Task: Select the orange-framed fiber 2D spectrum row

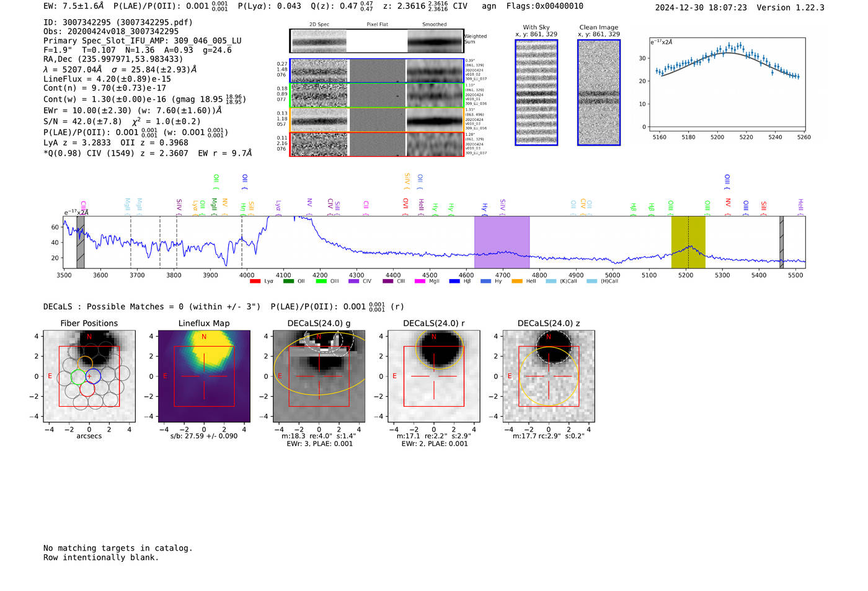Action: [x=377, y=120]
